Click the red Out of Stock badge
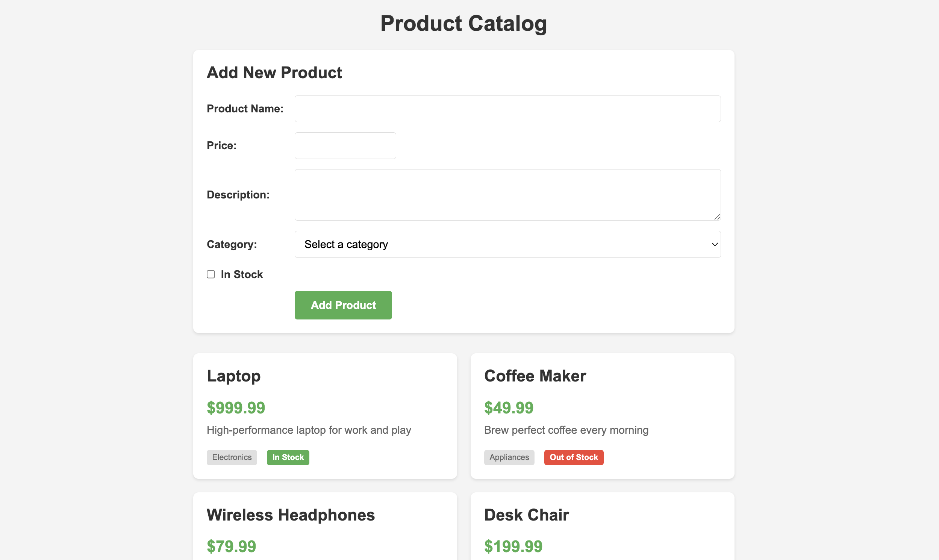The width and height of the screenshot is (939, 560). [x=573, y=457]
